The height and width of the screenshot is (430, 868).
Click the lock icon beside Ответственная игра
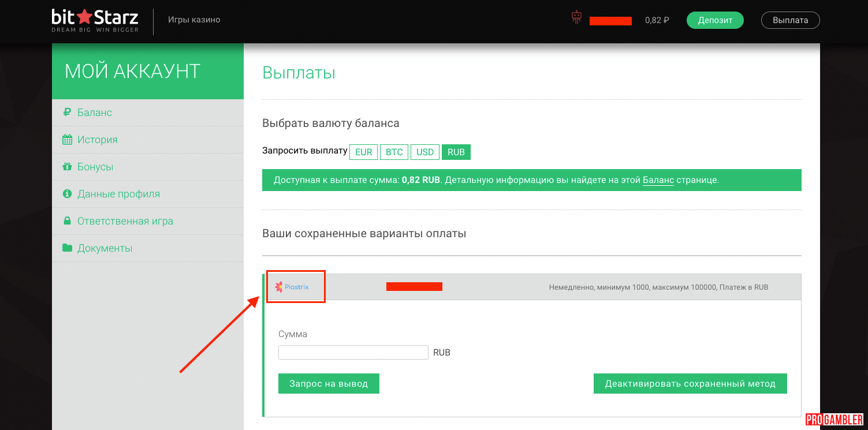point(67,221)
